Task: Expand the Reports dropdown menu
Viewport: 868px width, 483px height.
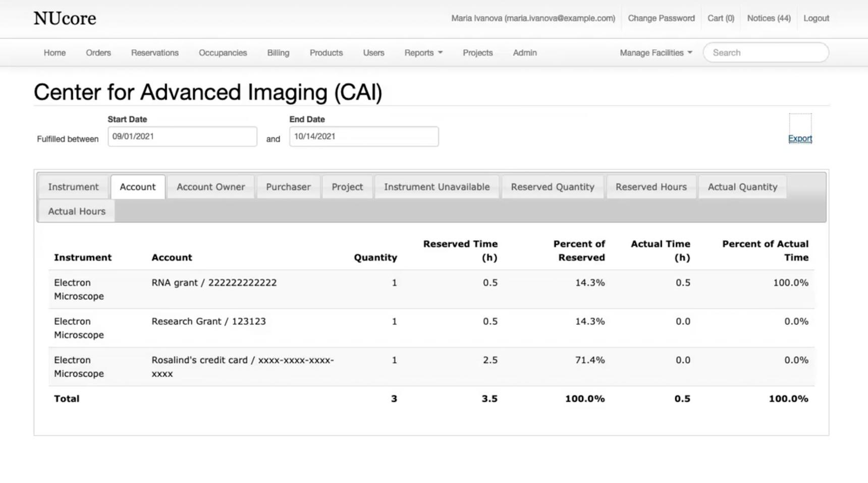Action: coord(423,53)
